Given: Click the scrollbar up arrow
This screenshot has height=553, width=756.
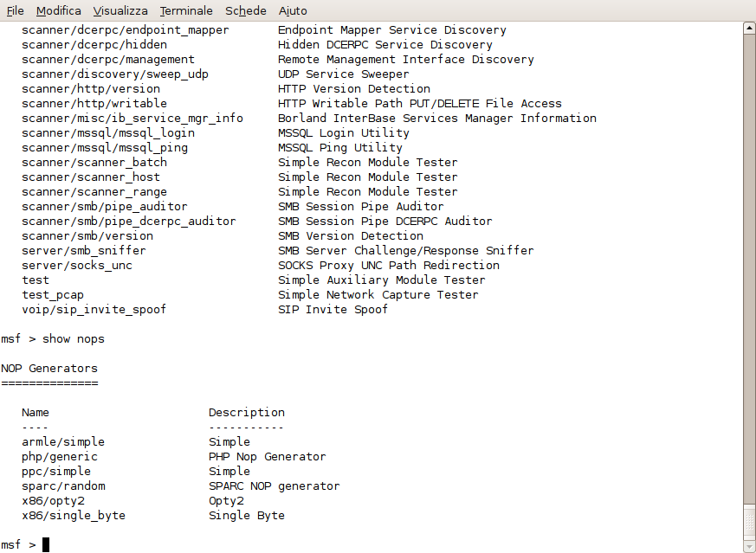Looking at the screenshot, I should pyautogui.click(x=749, y=29).
